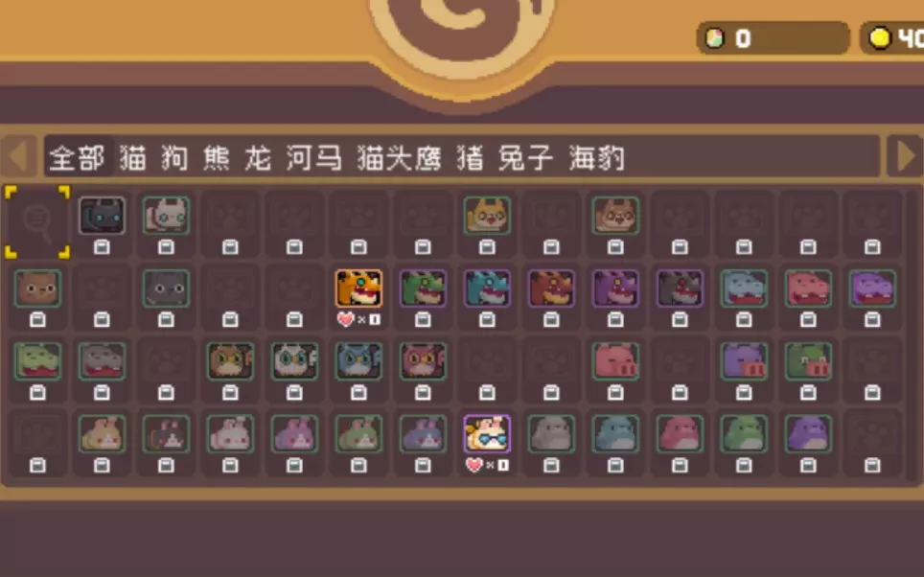Open the 兔子 tab
Image resolution: width=924 pixels, height=577 pixels.
525,158
